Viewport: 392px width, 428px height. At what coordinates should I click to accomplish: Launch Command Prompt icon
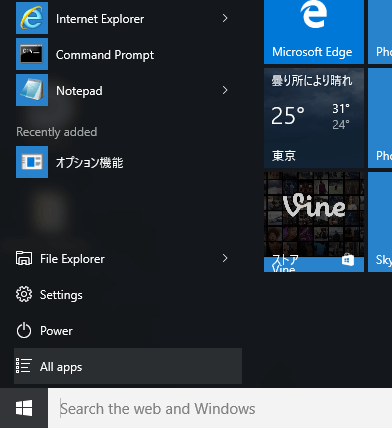pos(32,54)
